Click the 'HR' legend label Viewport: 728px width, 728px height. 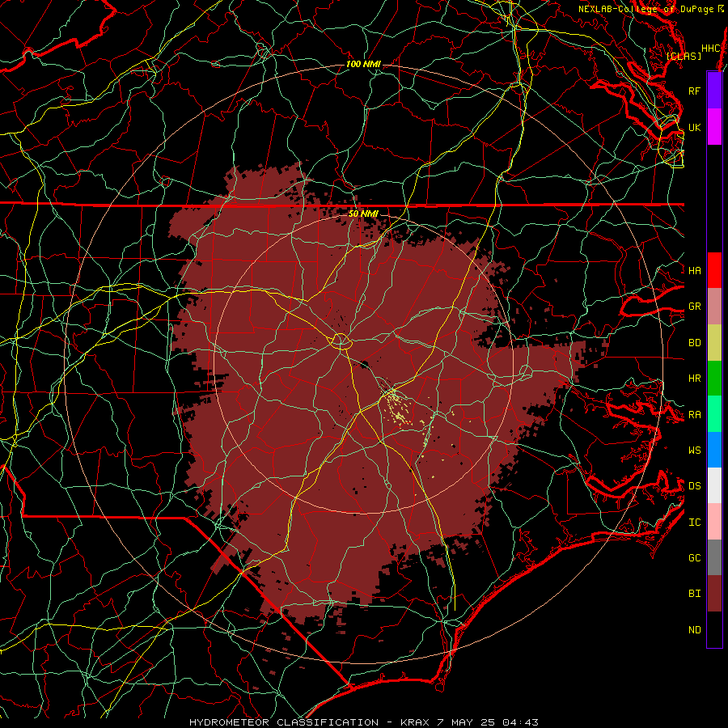click(694, 379)
